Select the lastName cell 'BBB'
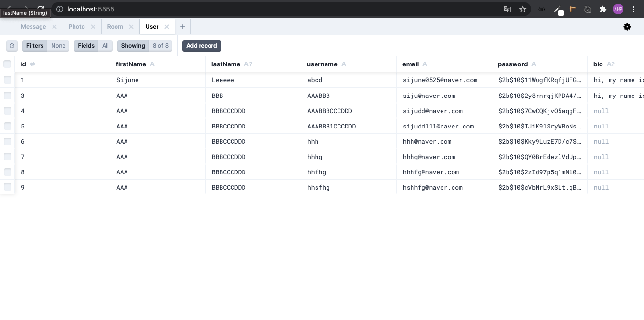The image size is (644, 320). [253, 96]
